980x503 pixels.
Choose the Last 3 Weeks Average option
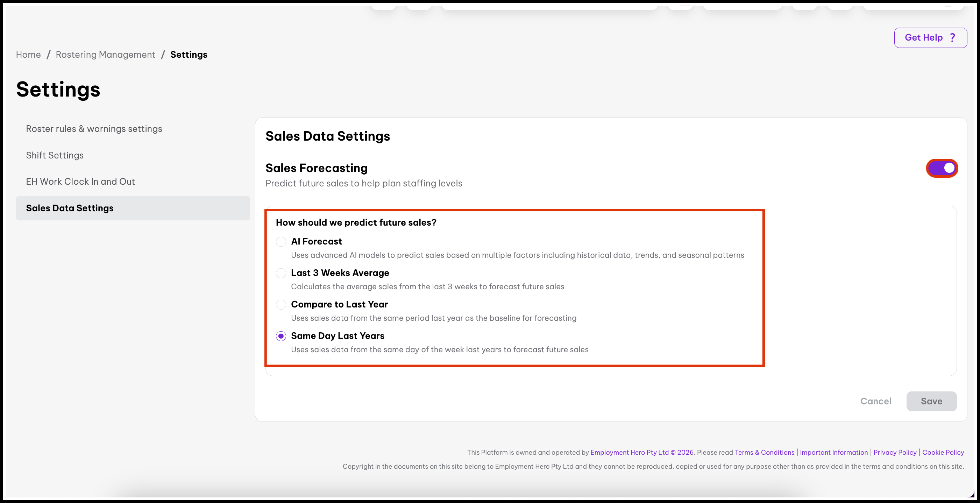pyautogui.click(x=281, y=273)
